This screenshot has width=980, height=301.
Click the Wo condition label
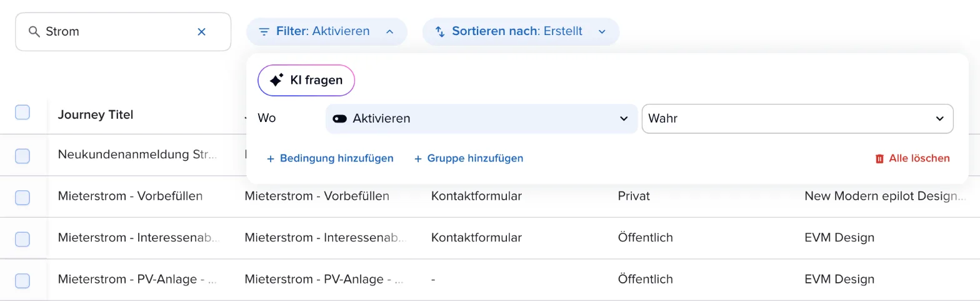(x=267, y=118)
